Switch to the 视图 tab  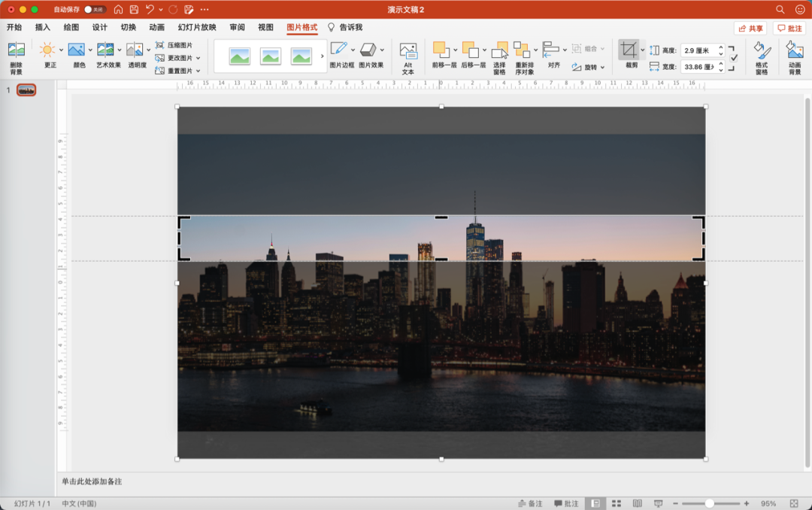click(x=265, y=28)
